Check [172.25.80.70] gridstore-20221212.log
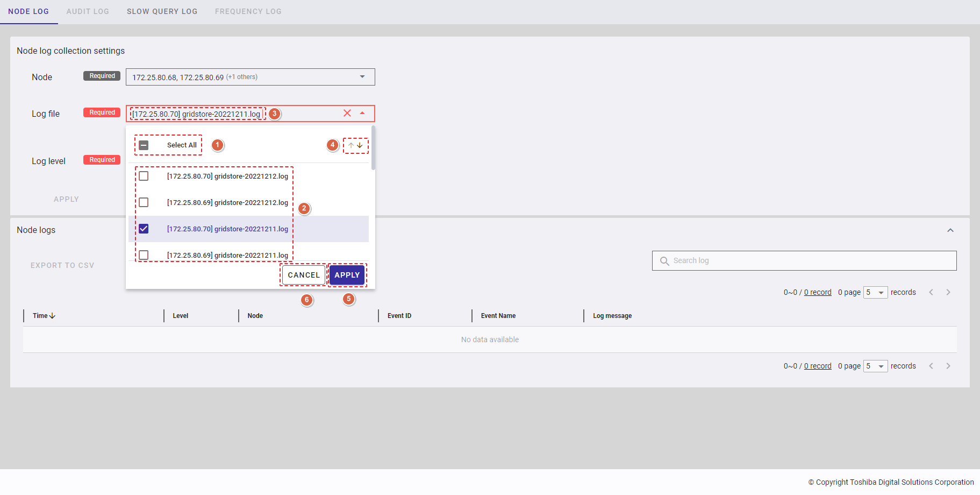This screenshot has height=495, width=980. [x=144, y=176]
